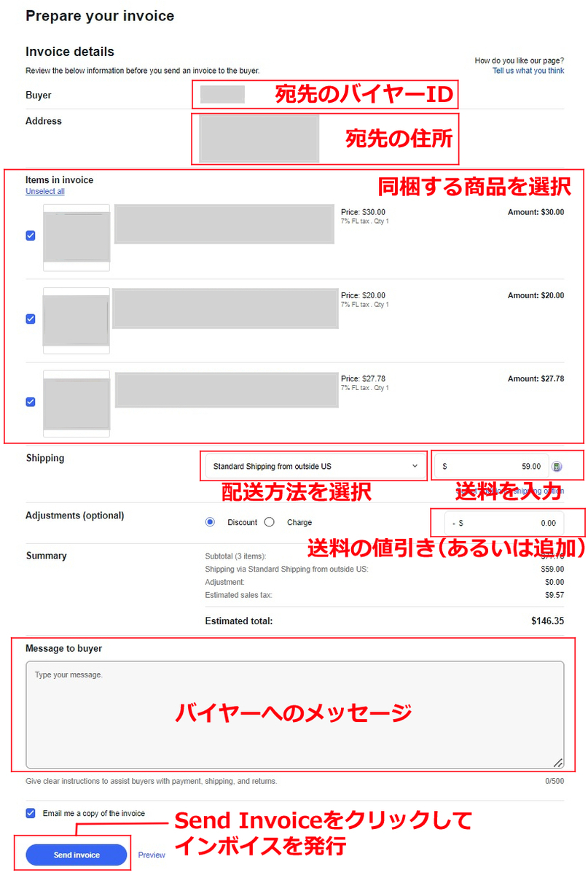Viewport: 588px width, 875px height.
Task: Uncheck the $20.00 item checkbox
Action: pyautogui.click(x=29, y=318)
